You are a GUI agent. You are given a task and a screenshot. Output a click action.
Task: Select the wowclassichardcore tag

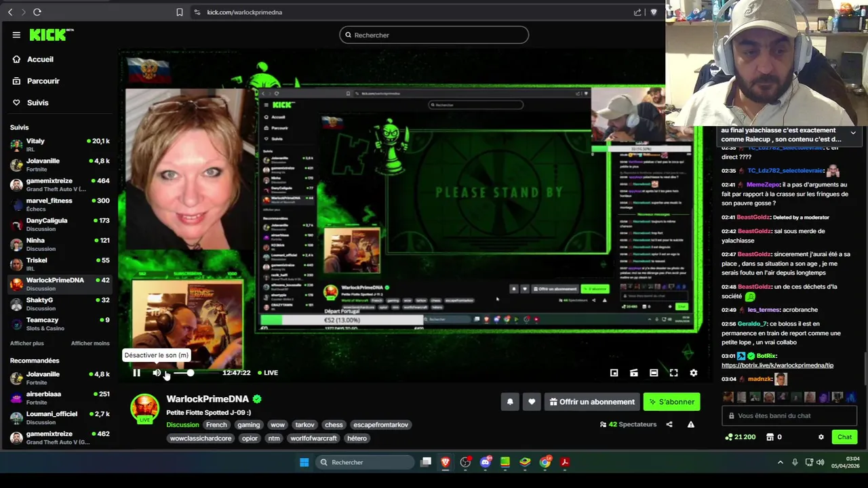(x=201, y=439)
